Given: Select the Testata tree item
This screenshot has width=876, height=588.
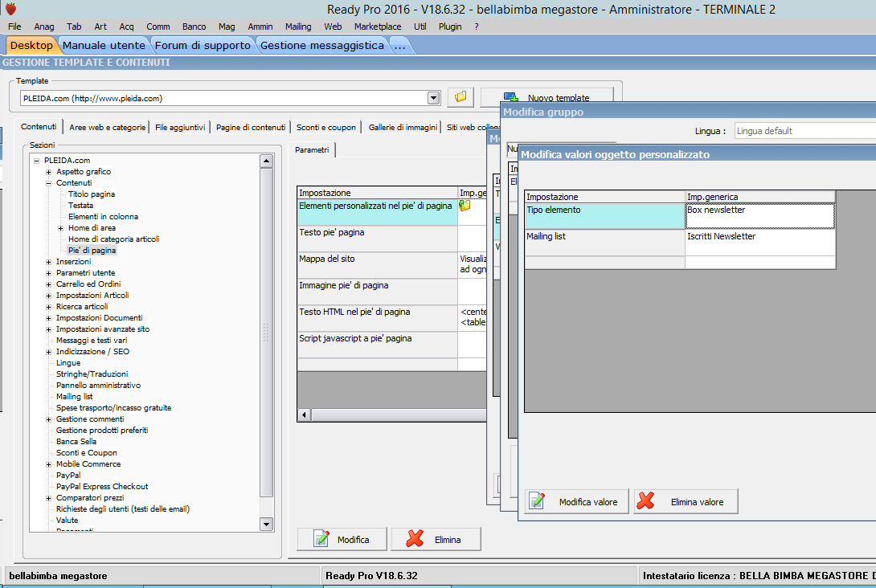Looking at the screenshot, I should (80, 206).
